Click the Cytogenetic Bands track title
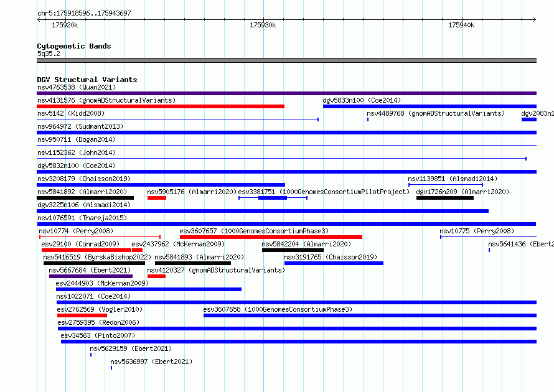The height and width of the screenshot is (392, 554). point(74,46)
